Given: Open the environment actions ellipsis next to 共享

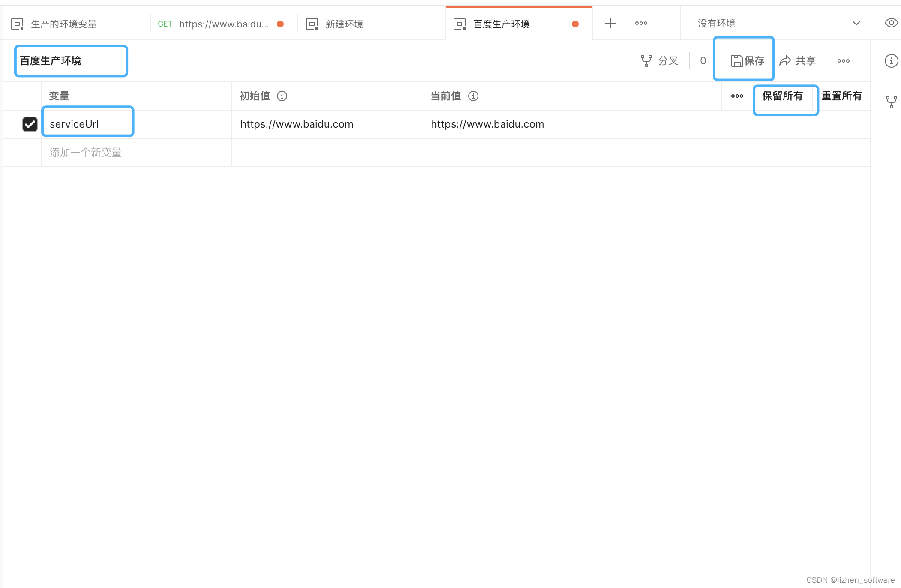Looking at the screenshot, I should (x=843, y=61).
